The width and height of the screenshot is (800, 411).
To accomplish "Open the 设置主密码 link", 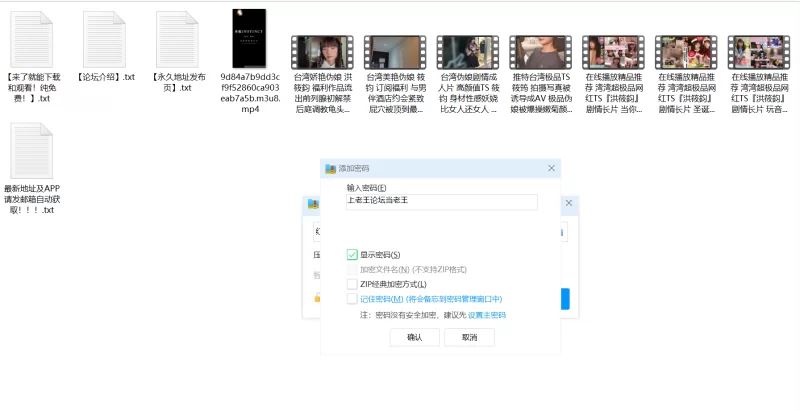I will 487,315.
